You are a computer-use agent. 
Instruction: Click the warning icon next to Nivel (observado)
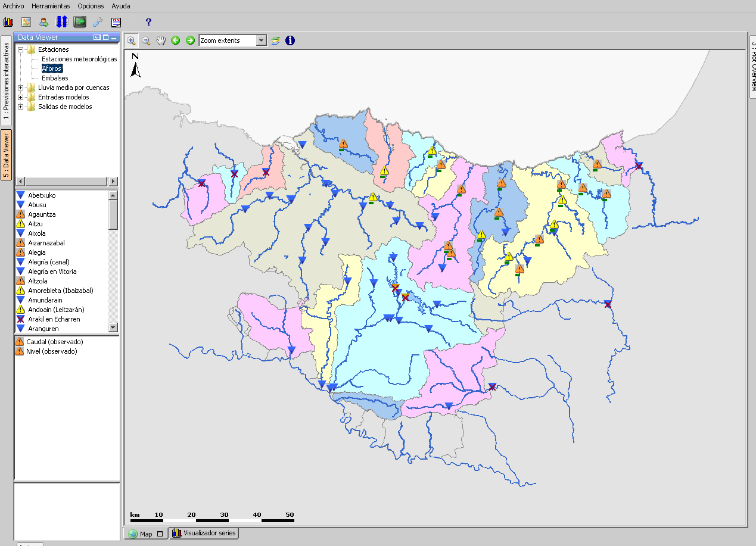[20, 351]
